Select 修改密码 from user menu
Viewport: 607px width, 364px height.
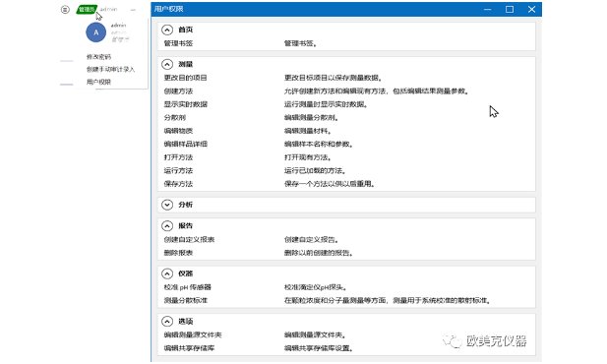pos(98,57)
